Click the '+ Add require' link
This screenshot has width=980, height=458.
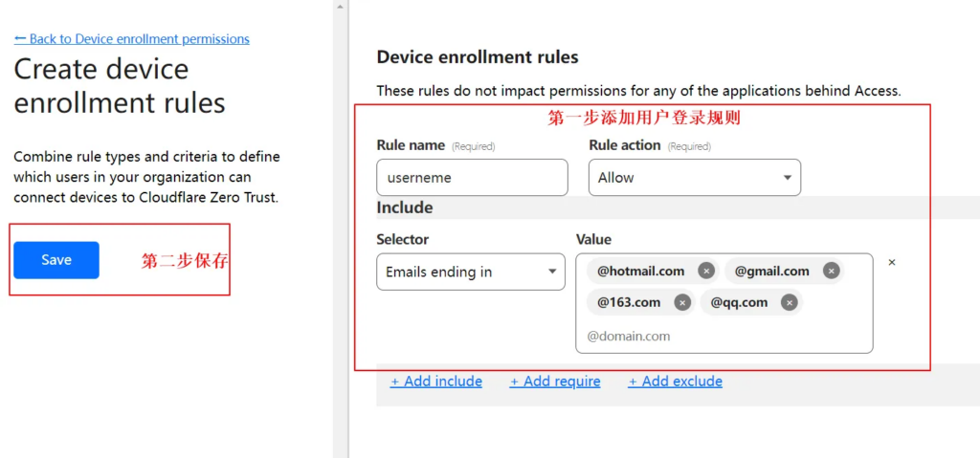tap(555, 382)
